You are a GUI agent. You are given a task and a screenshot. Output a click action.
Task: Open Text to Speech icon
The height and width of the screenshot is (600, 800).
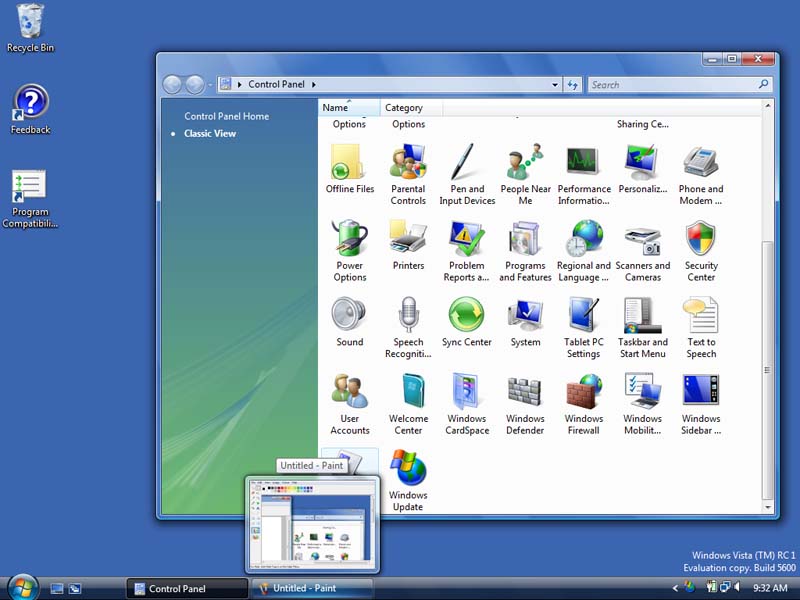pos(701,328)
